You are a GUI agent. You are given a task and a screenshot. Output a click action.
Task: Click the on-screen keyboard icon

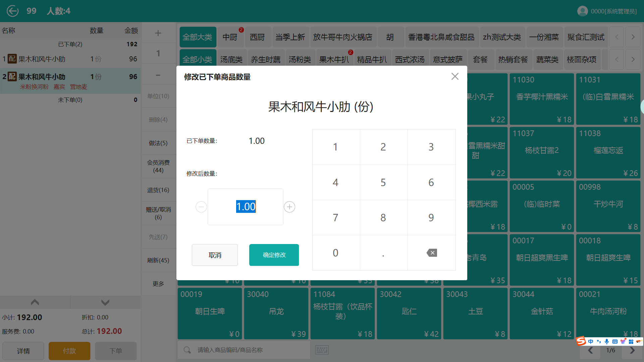[322, 350]
